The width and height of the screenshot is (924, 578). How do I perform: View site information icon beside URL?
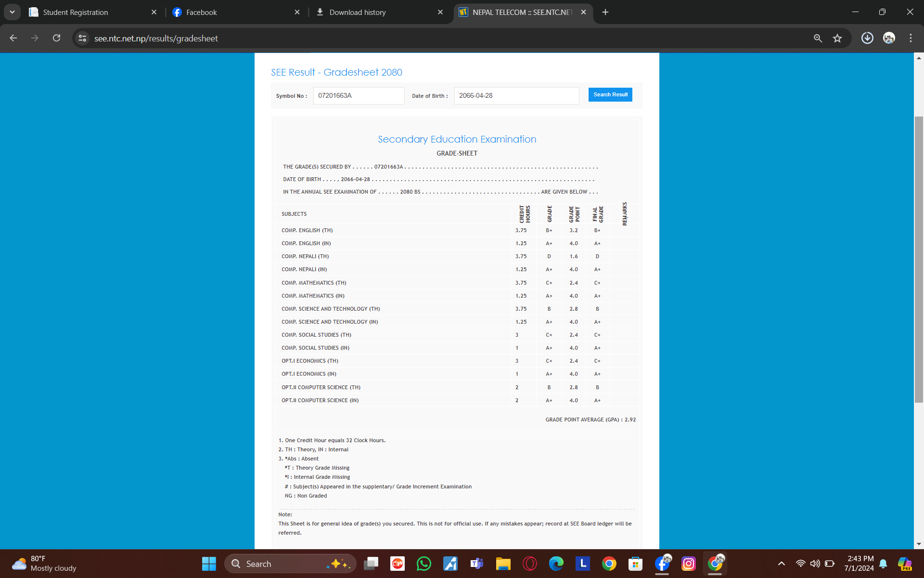tap(82, 38)
